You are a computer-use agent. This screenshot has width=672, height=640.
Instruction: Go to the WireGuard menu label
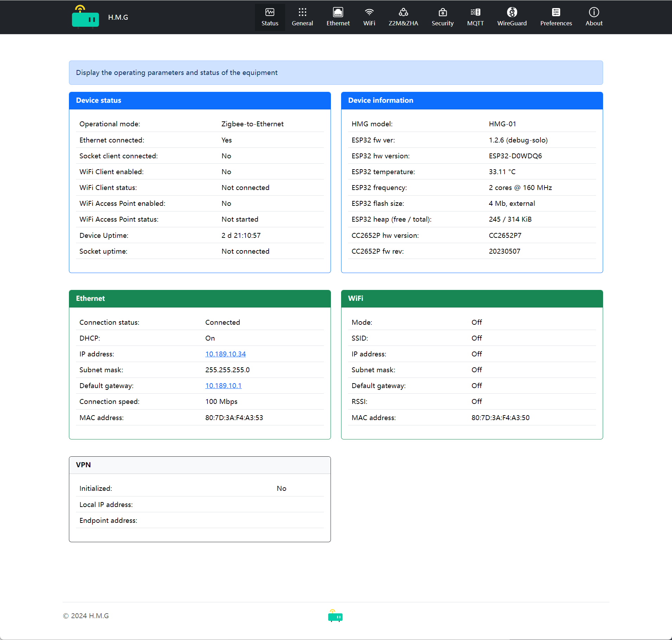click(512, 23)
